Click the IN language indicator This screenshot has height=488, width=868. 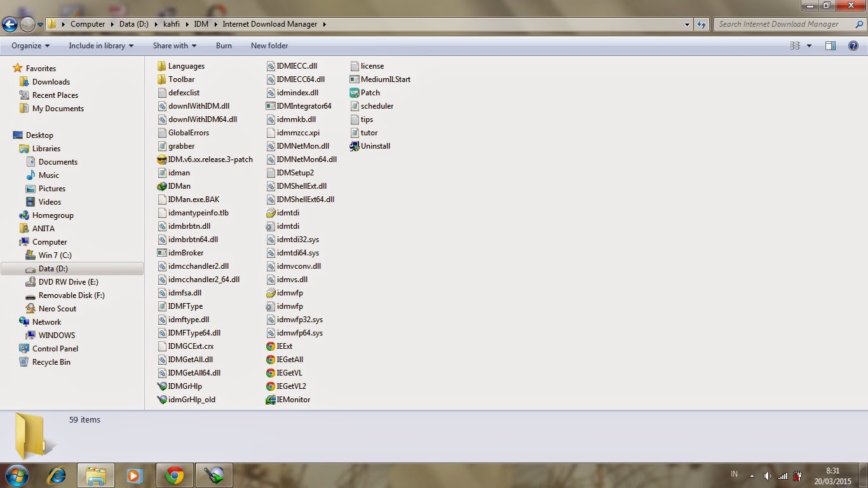point(735,475)
